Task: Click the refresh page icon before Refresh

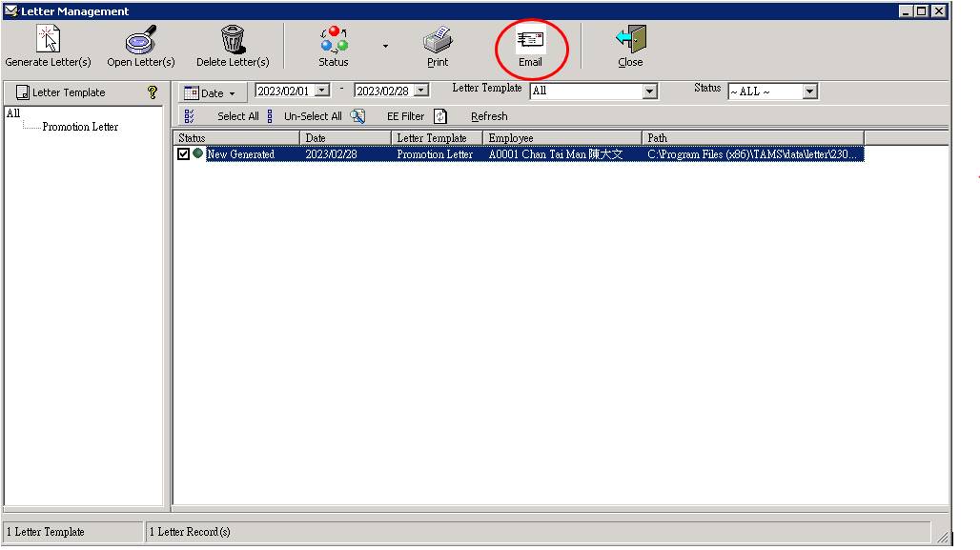Action: [x=440, y=116]
